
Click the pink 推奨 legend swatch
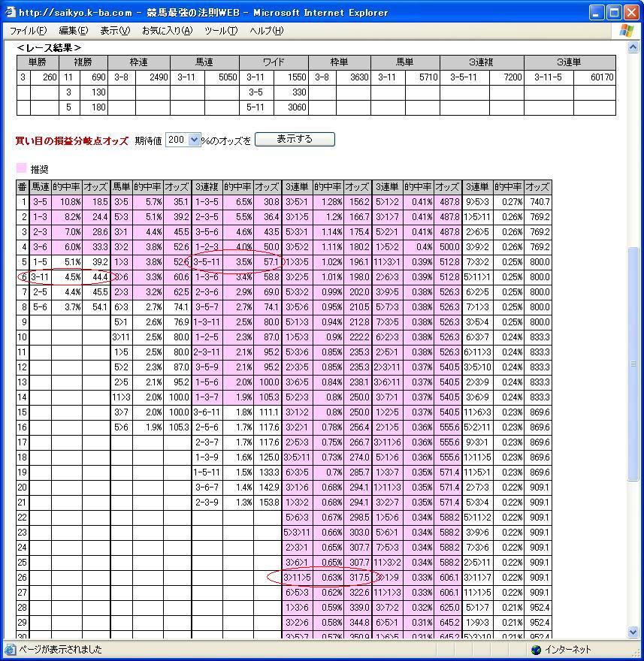click(22, 168)
